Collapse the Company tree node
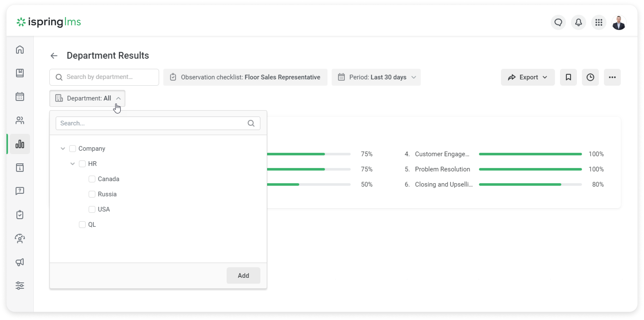Image resolution: width=644 pixels, height=320 pixels. [x=63, y=148]
